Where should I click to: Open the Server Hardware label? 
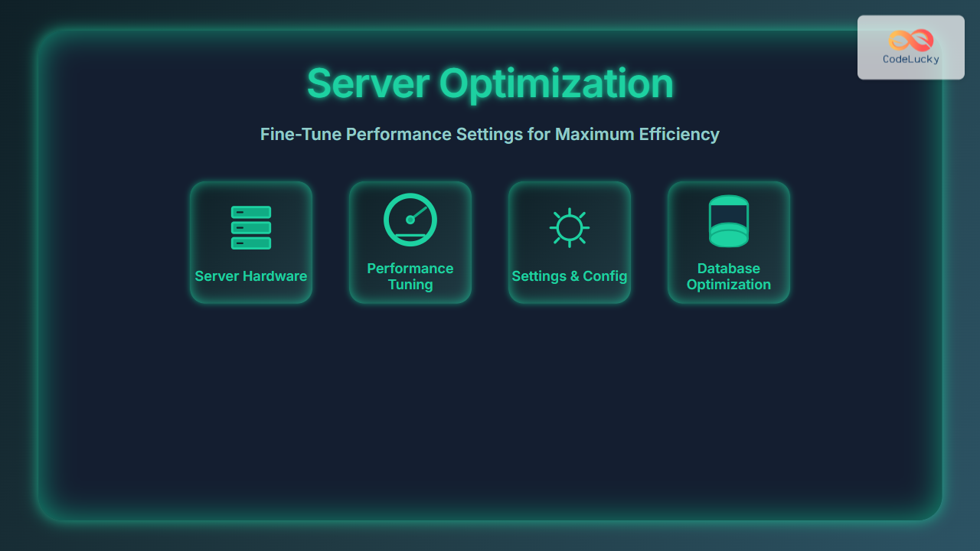click(251, 276)
